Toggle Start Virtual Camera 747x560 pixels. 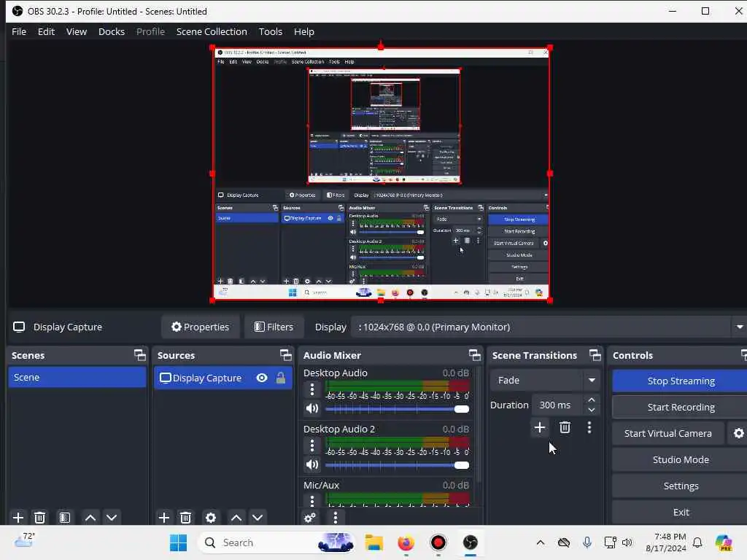coord(668,433)
